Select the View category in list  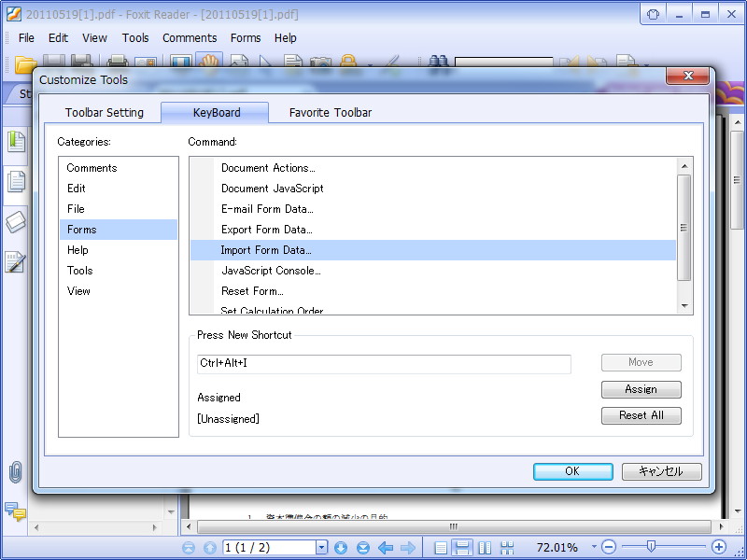point(119,290)
